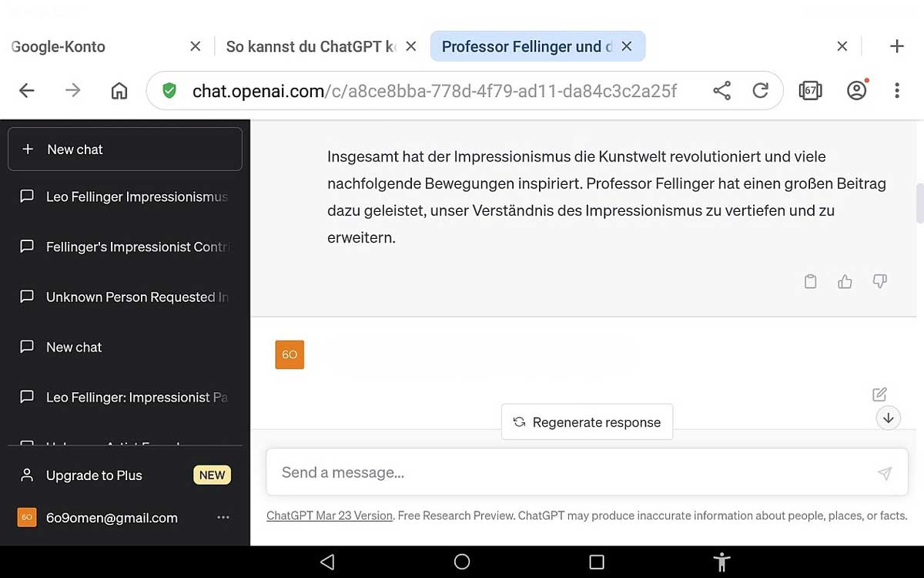The width and height of the screenshot is (924, 578).
Task: Open account options dots beside 6o9omen@gmail.com
Action: coord(223,517)
